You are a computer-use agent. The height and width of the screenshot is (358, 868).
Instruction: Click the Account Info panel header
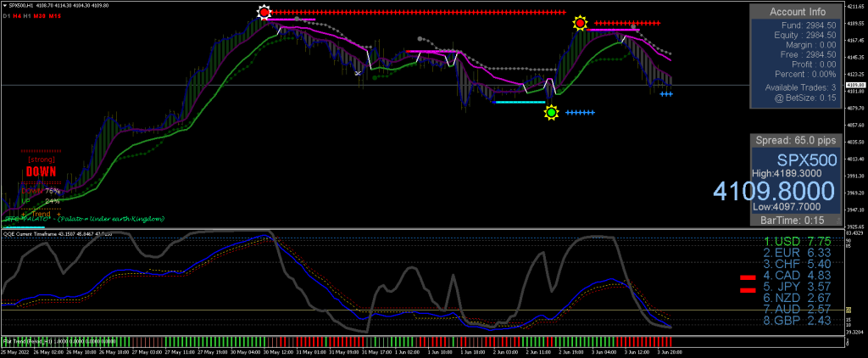tap(797, 12)
